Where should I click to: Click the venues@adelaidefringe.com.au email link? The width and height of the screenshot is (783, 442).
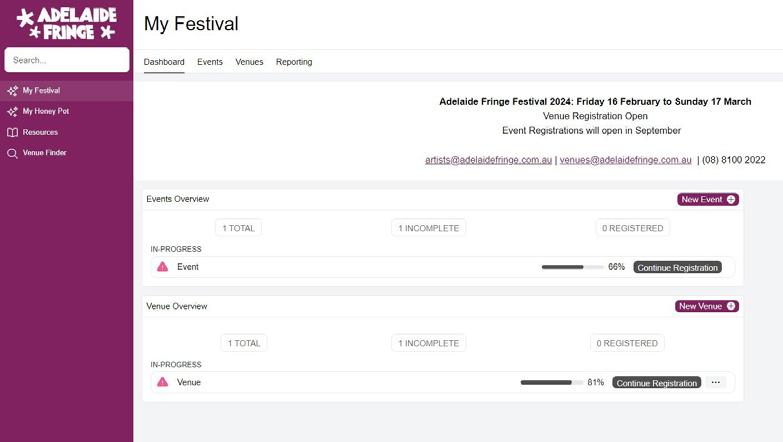tap(625, 160)
